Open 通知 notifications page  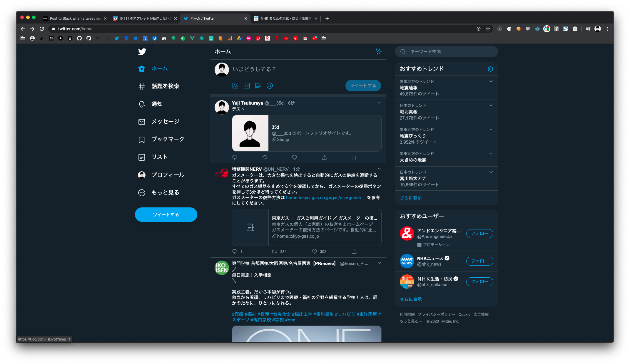[x=151, y=104]
